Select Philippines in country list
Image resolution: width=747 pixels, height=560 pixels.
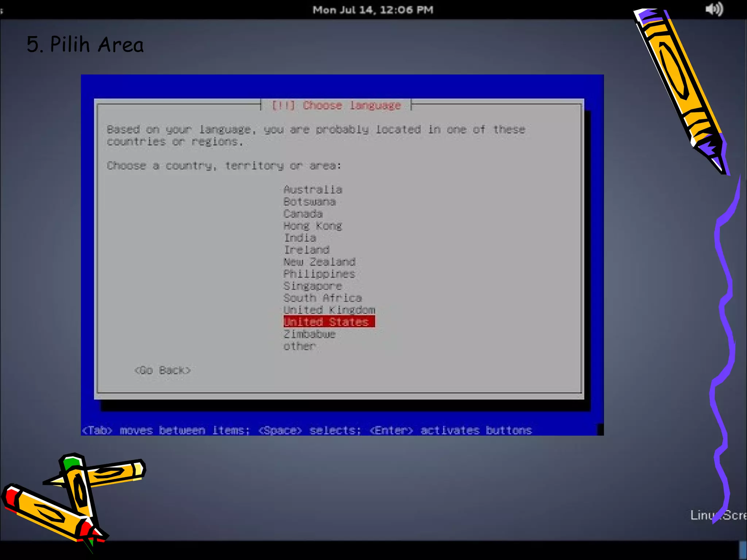[x=319, y=274]
